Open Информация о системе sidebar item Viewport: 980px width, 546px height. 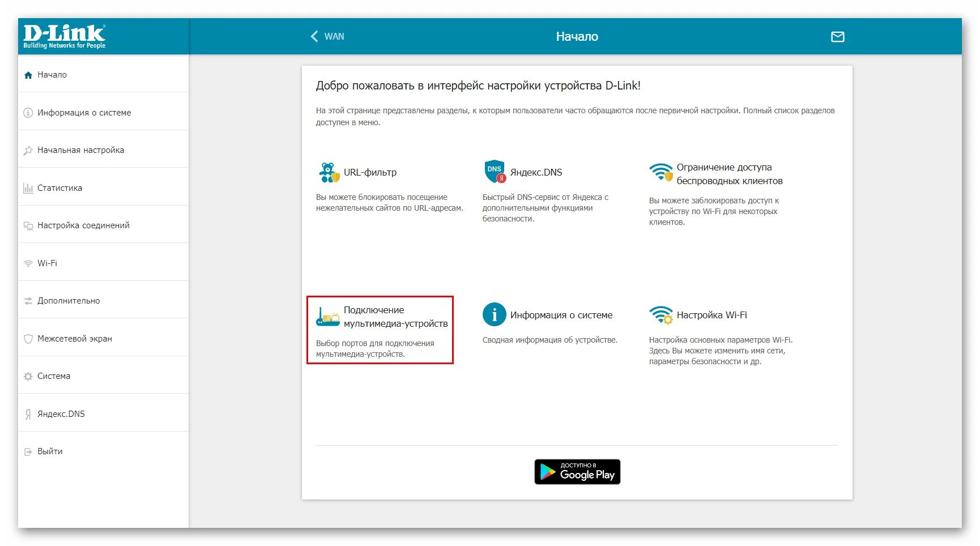coord(103,113)
